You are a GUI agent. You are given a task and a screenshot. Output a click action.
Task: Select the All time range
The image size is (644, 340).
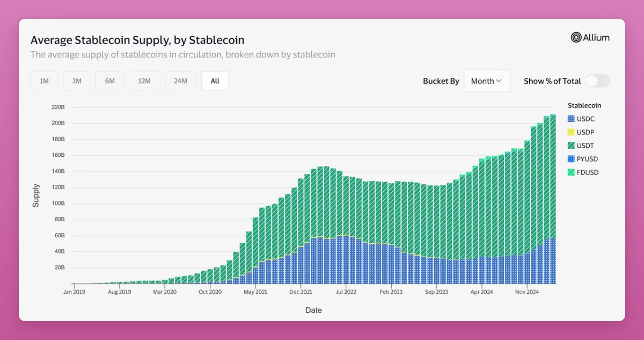coord(215,81)
